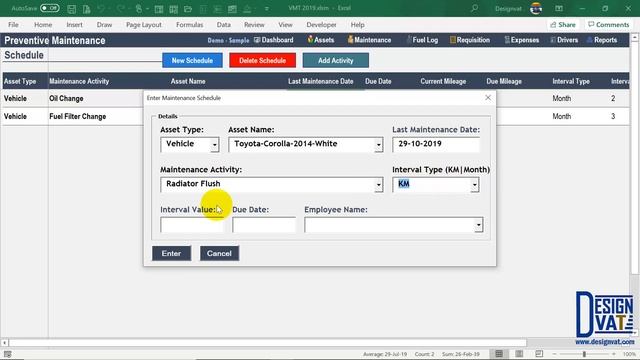Click the Undo arrow in quick access toolbar

(101, 9)
